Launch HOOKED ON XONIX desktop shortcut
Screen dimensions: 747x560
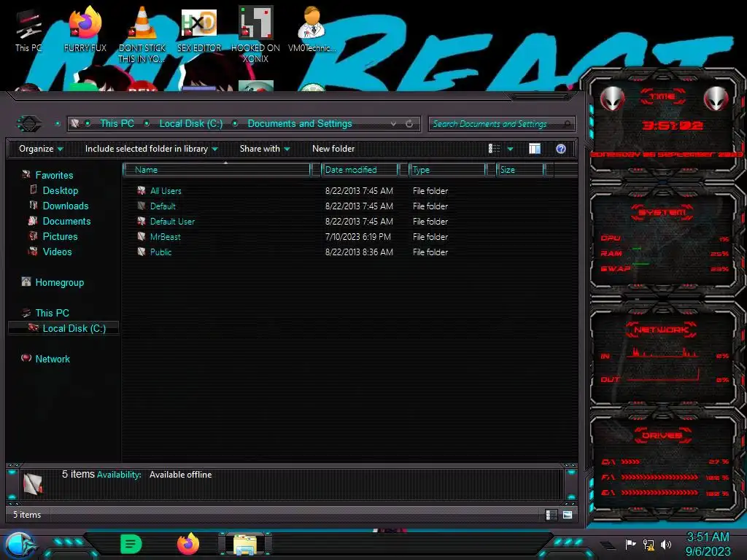click(255, 34)
